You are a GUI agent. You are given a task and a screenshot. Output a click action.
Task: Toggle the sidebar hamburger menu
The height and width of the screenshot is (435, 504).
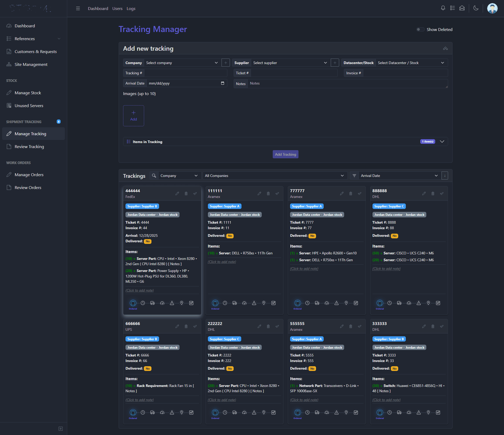tap(78, 8)
